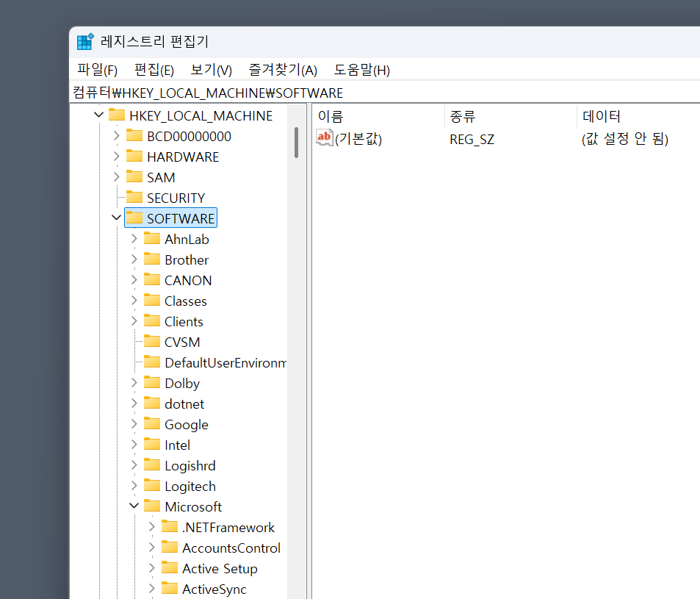Expand the AccountsControl key
Viewport: 700px width, 599px height.
coord(152,548)
